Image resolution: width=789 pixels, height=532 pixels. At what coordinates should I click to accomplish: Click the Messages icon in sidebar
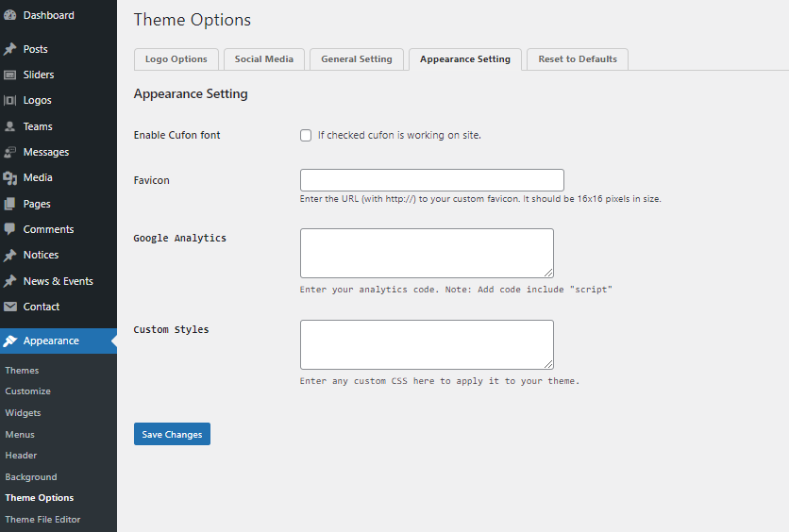(x=9, y=152)
